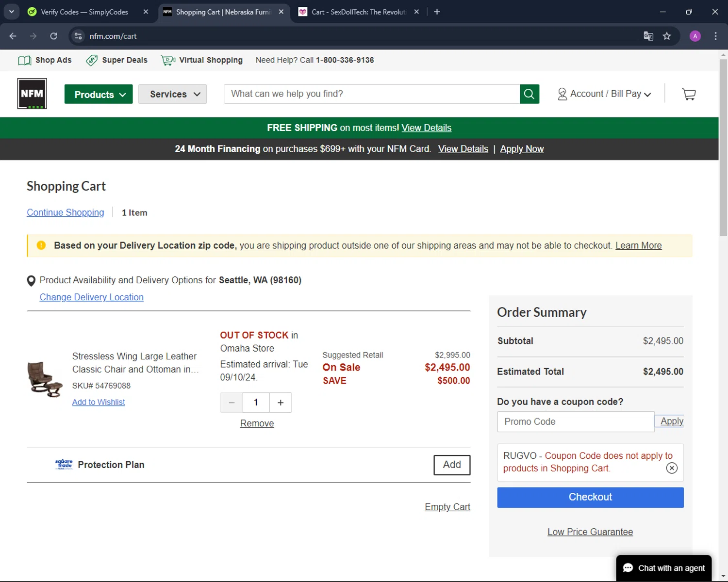Click the NFM logo

(x=32, y=94)
